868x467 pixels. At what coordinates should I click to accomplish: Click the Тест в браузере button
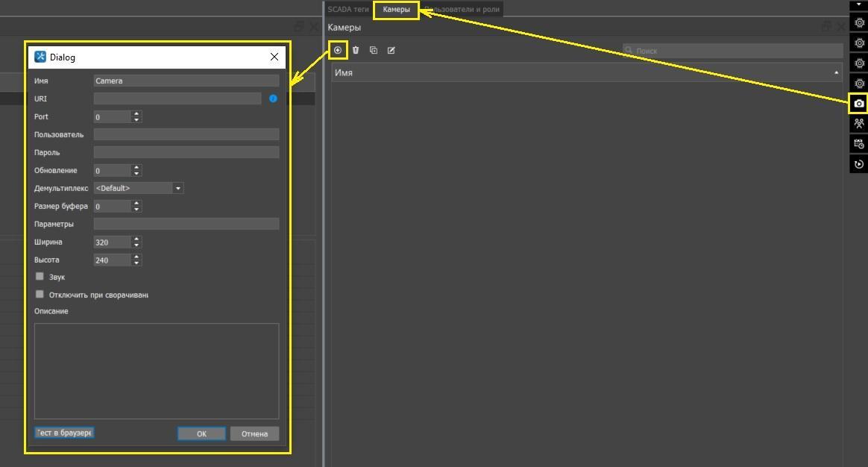(x=64, y=433)
